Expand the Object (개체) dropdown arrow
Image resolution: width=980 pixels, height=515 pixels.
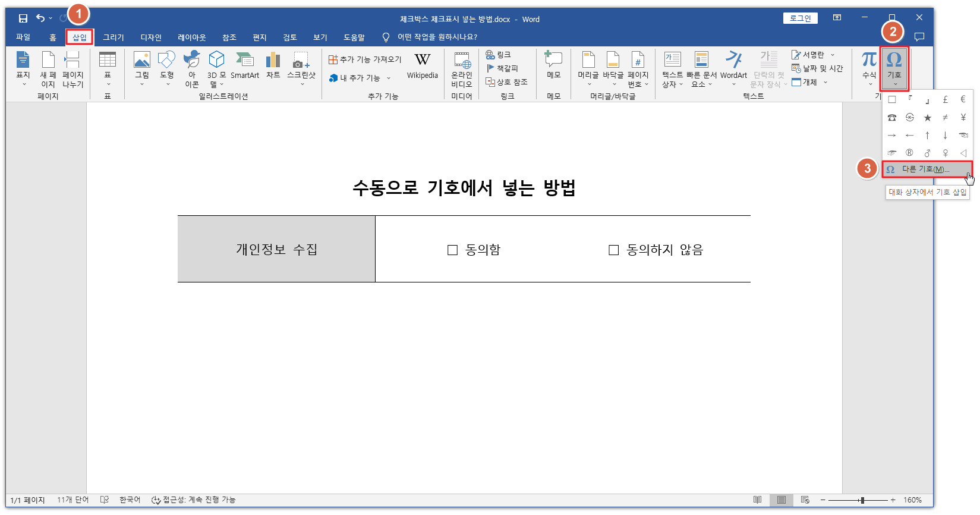tap(825, 82)
